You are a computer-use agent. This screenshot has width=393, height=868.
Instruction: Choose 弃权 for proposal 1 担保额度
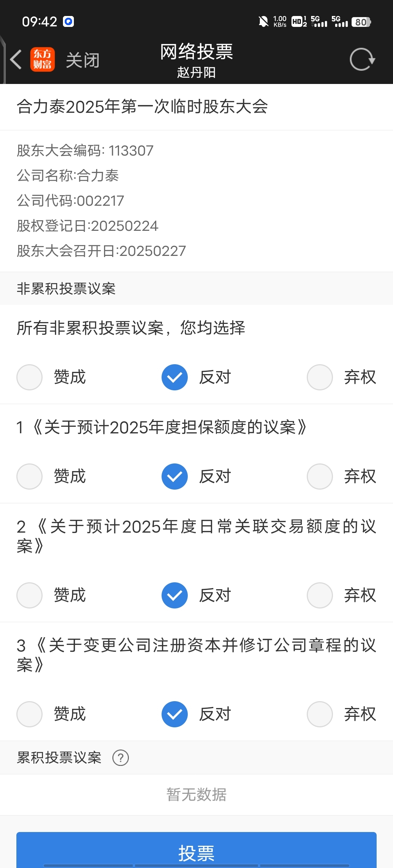(x=320, y=477)
